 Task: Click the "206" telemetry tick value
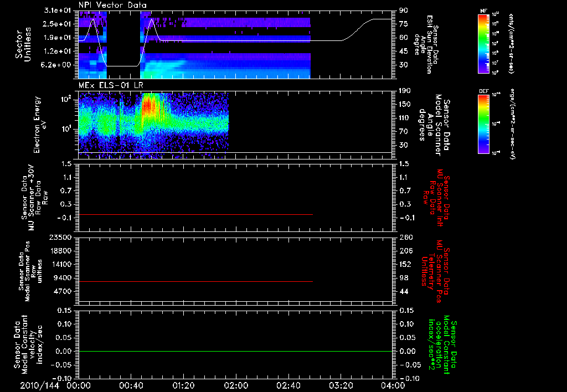(406, 251)
